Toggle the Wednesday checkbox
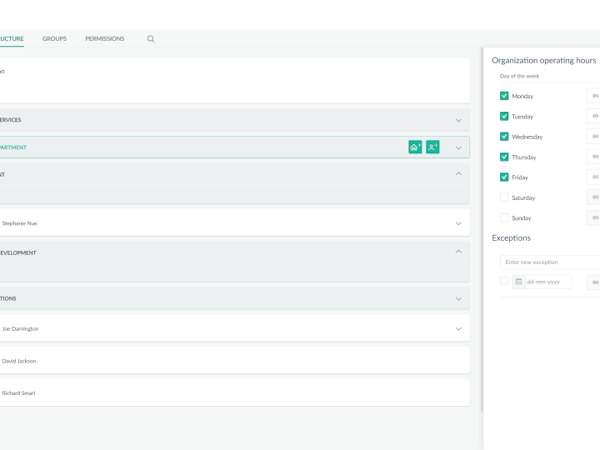 point(504,136)
